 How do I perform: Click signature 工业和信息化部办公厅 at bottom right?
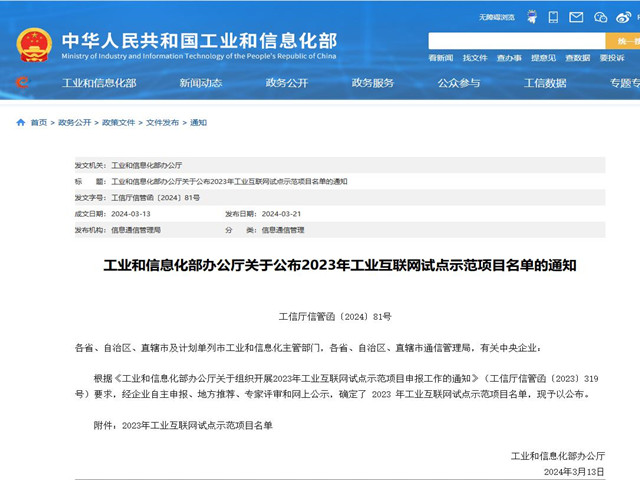(x=558, y=456)
